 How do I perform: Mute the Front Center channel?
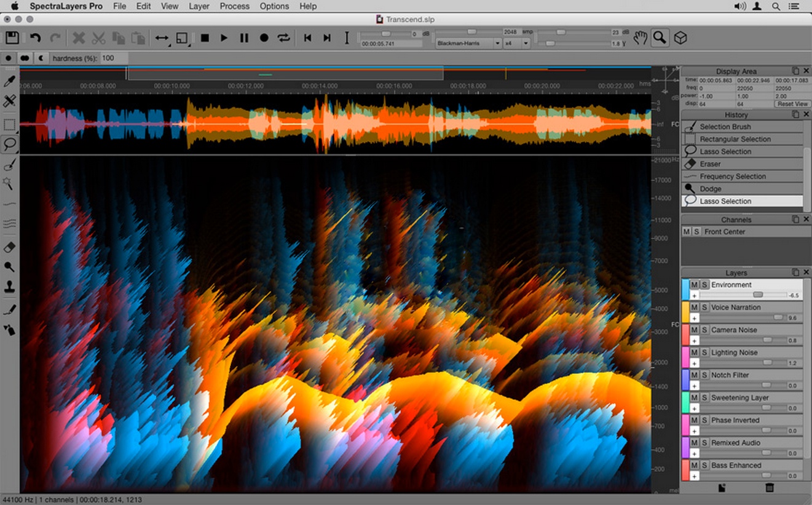[x=687, y=232]
